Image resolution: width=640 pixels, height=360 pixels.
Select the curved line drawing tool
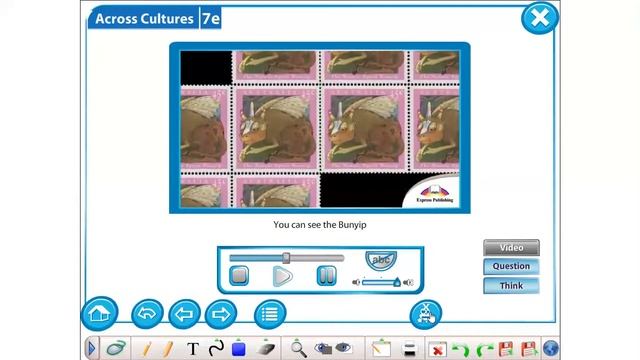tap(216, 348)
